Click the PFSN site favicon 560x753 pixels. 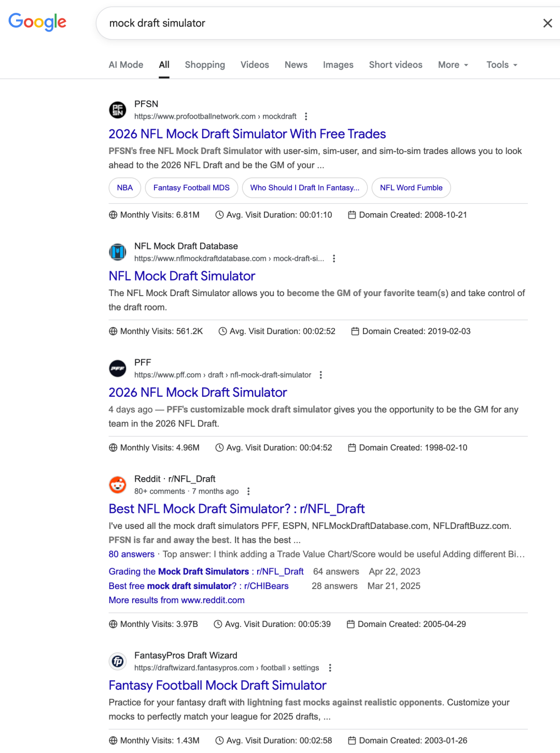(x=118, y=110)
